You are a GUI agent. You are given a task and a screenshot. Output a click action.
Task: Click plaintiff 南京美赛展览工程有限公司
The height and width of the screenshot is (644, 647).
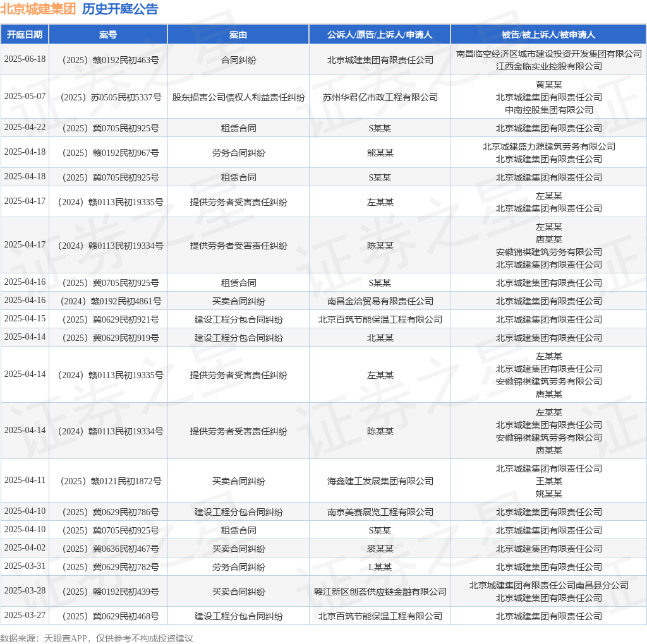pos(380,512)
